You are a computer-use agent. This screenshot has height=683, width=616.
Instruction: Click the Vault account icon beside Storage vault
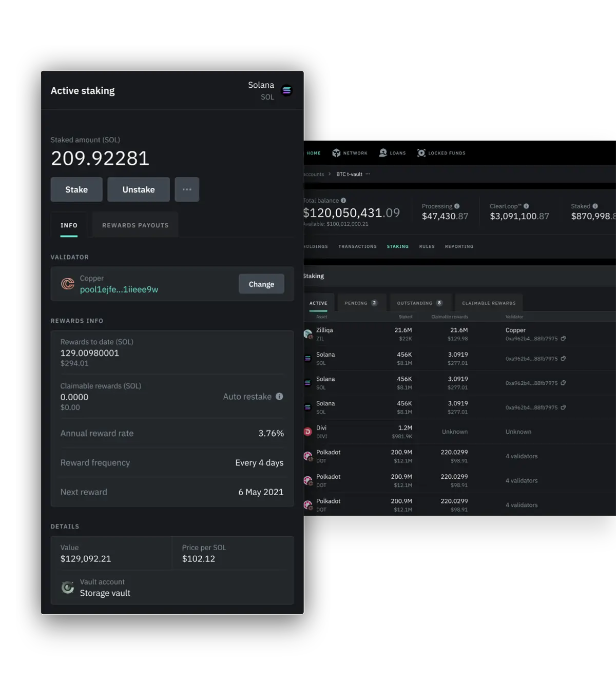pyautogui.click(x=68, y=588)
